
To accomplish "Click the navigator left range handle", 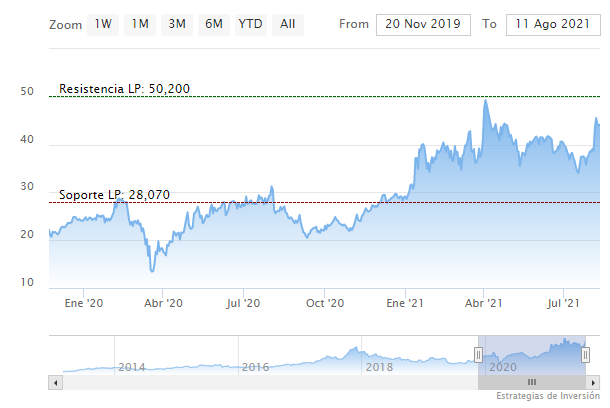I will [x=478, y=355].
